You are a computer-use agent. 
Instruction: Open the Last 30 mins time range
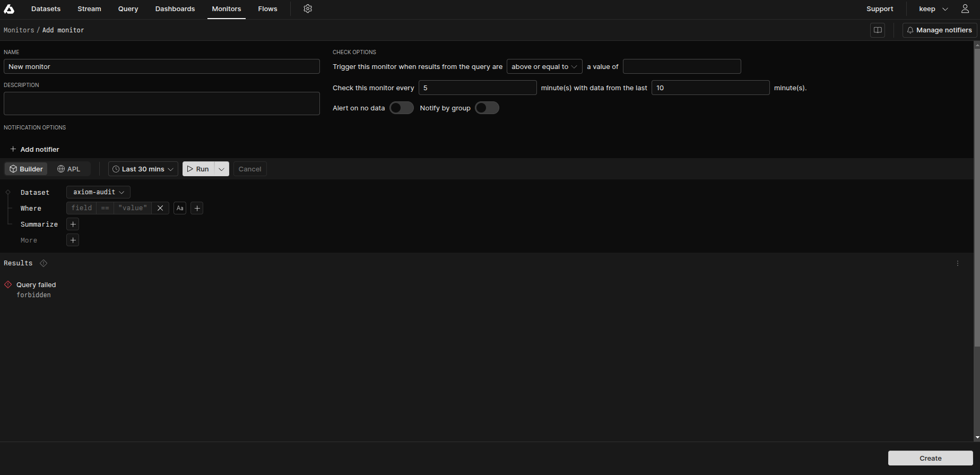pos(143,169)
